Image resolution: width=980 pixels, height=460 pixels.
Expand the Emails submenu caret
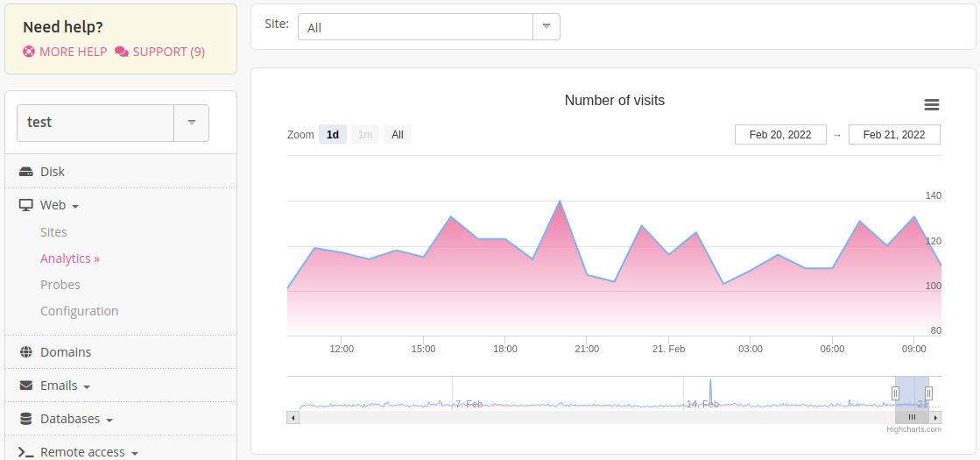click(88, 386)
